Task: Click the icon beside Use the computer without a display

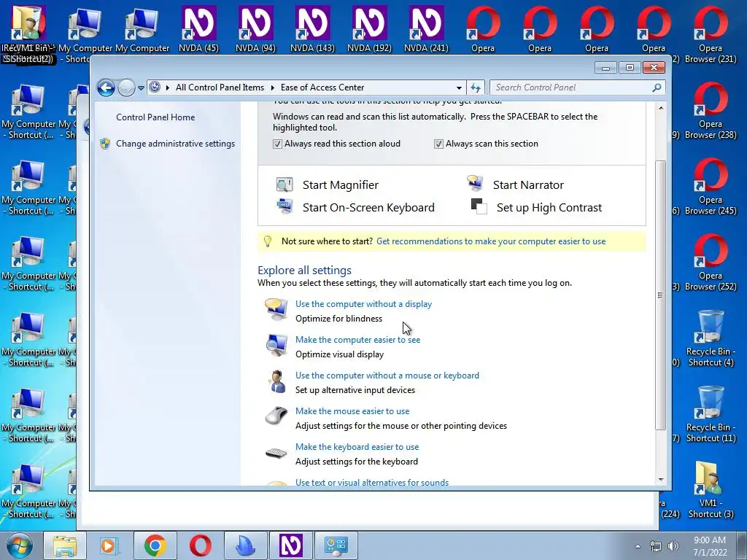Action: pos(276,309)
